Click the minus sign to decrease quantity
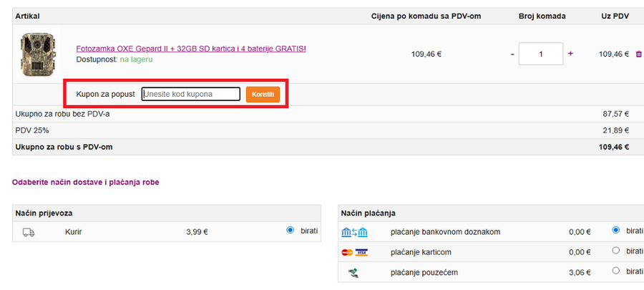 coord(512,54)
